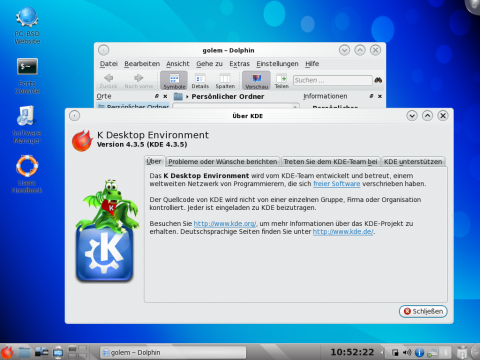
Task: Click the file manager folder icon in taskbar
Action: 24,352
